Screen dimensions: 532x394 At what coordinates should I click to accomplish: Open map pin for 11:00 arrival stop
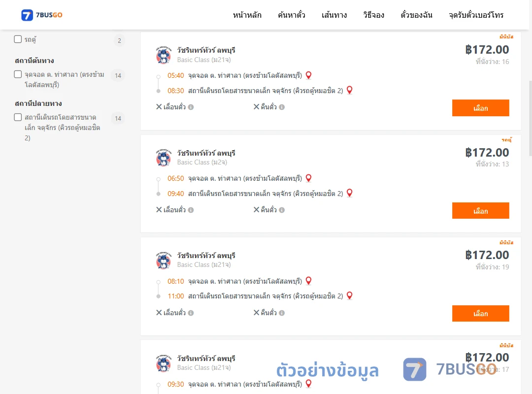coord(349,295)
